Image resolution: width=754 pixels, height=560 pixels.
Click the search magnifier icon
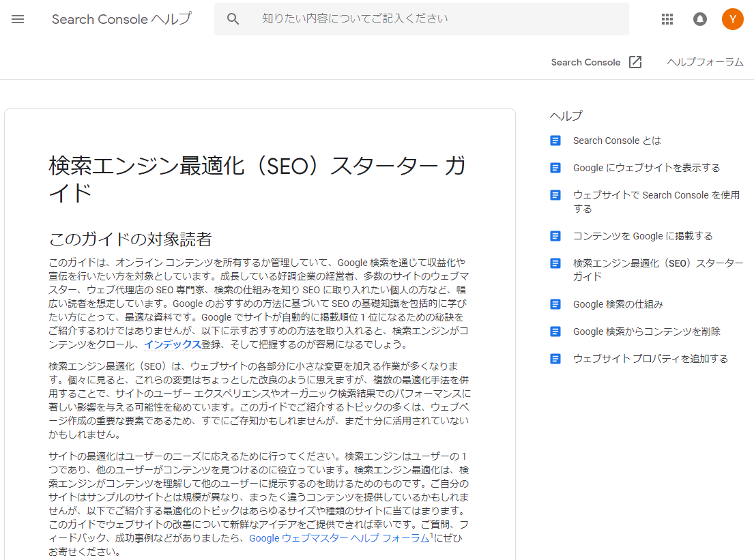[233, 18]
